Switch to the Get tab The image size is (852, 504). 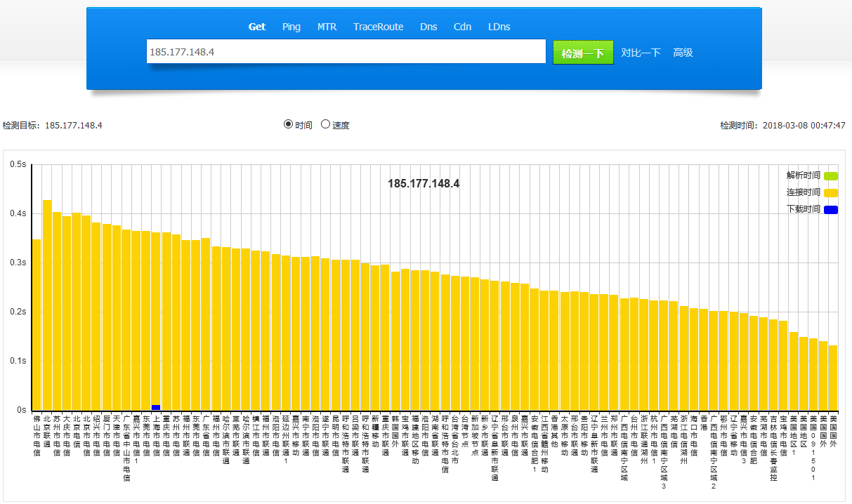point(257,27)
